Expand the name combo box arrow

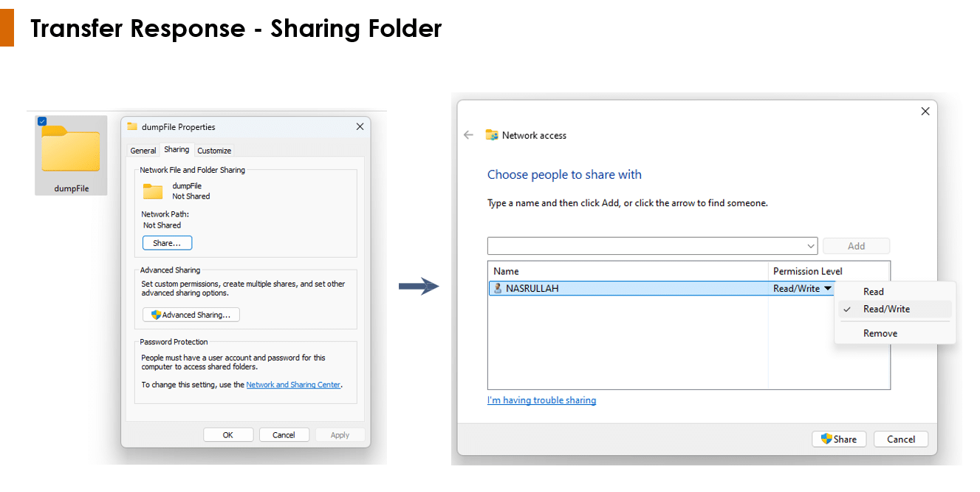coord(811,246)
